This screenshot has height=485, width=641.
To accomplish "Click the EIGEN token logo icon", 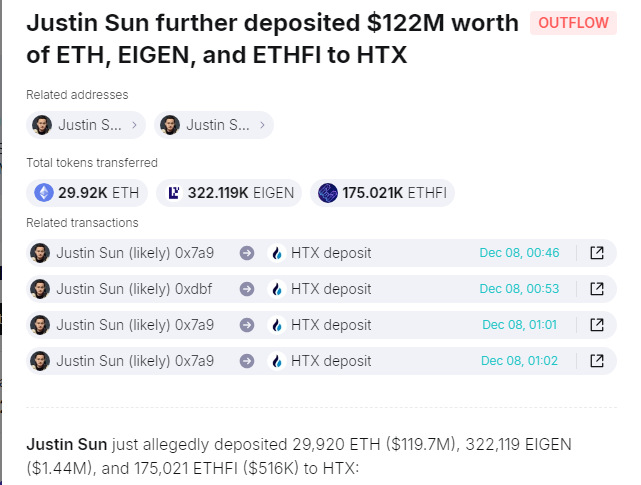I will 173,193.
